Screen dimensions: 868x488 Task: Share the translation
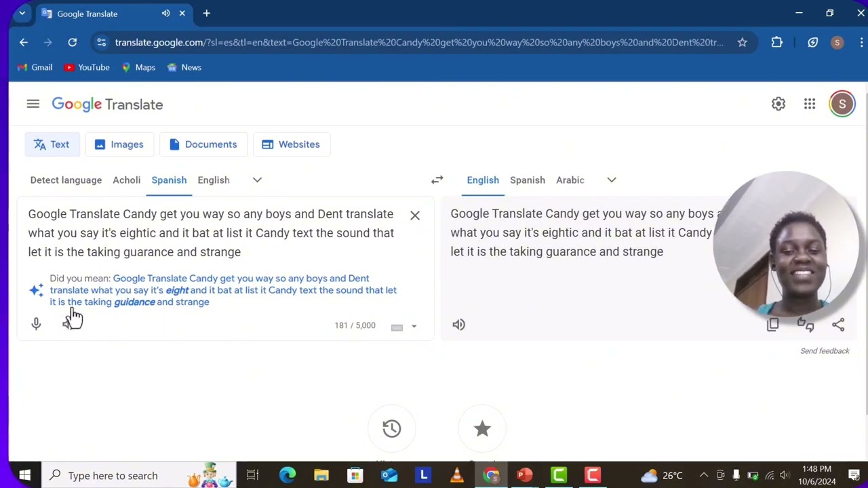(838, 325)
